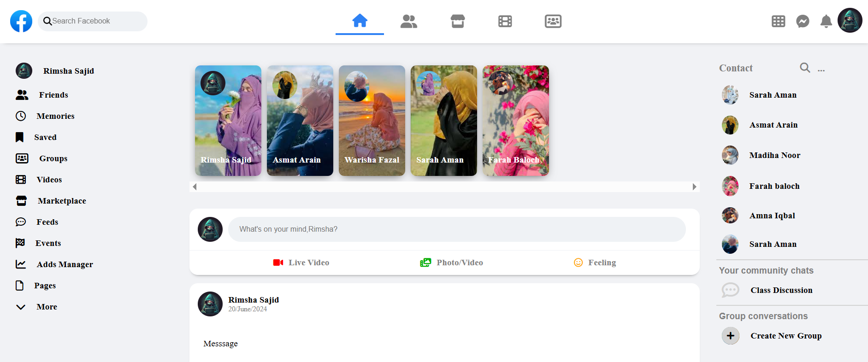Click the Events flag icon
This screenshot has width=868, height=362.
(x=20, y=243)
